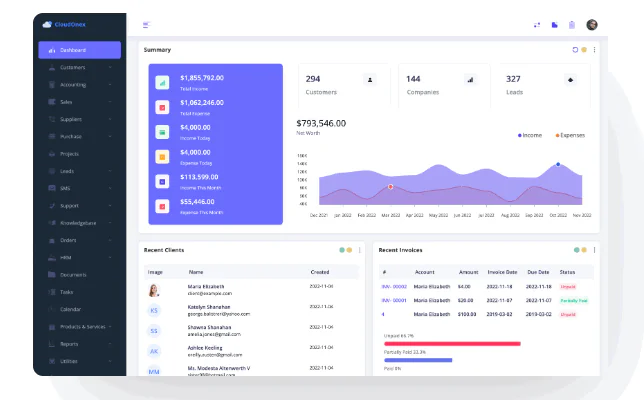The image size is (644, 400).
Task: Click the Mar 2022 expense data point
Action: [391, 187]
